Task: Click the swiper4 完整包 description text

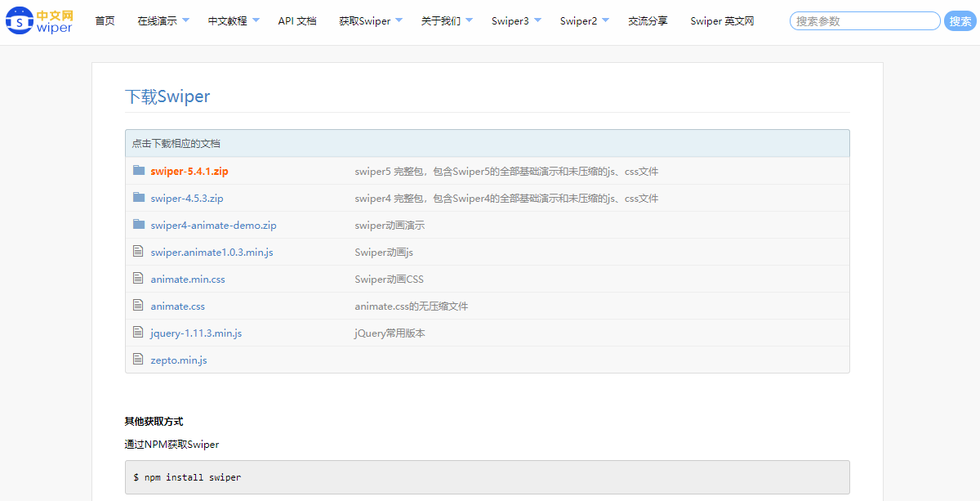Action: coord(506,199)
